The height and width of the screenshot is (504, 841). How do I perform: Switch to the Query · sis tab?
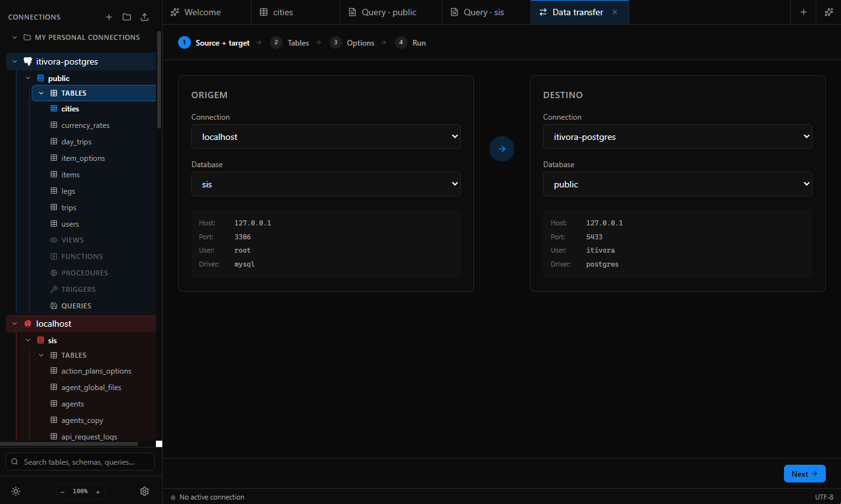click(x=482, y=11)
